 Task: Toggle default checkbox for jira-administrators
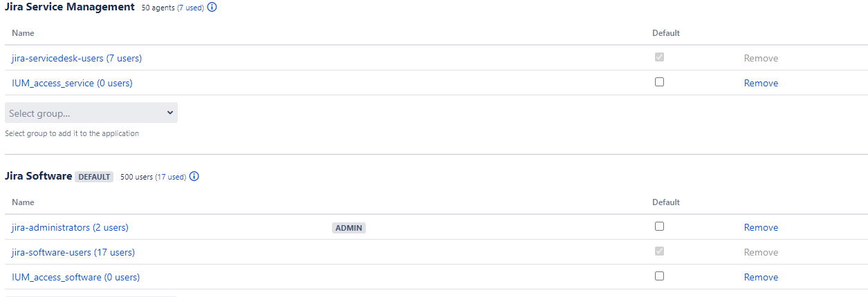659,227
